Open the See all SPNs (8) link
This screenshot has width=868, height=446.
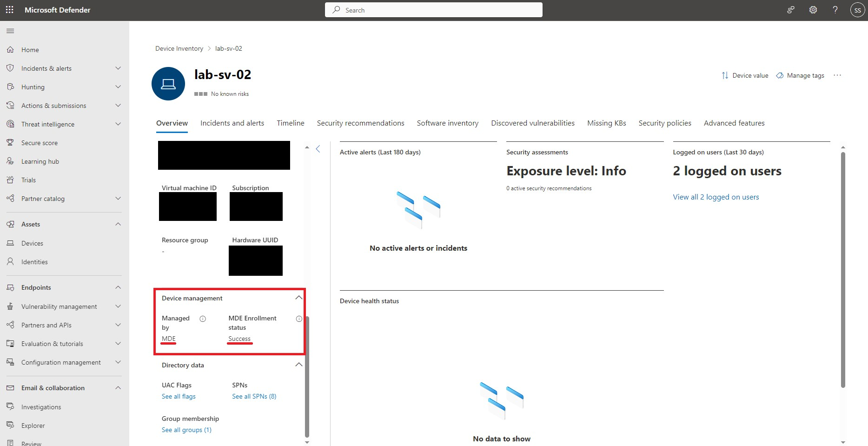click(x=254, y=397)
